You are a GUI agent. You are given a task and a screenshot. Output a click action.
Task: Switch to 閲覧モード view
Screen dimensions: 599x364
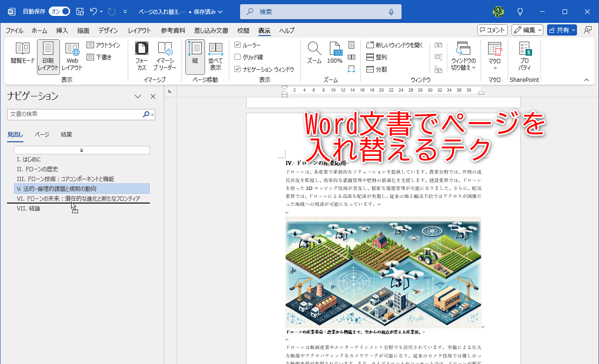22,56
